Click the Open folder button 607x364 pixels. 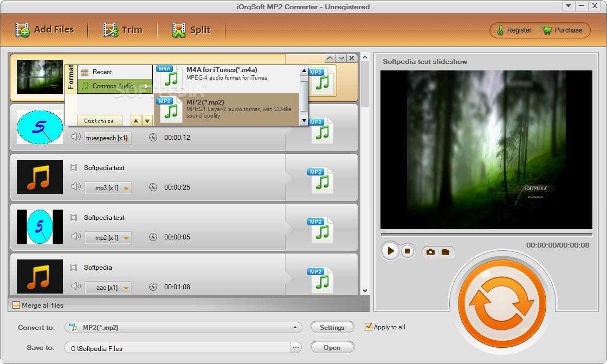coord(332,347)
